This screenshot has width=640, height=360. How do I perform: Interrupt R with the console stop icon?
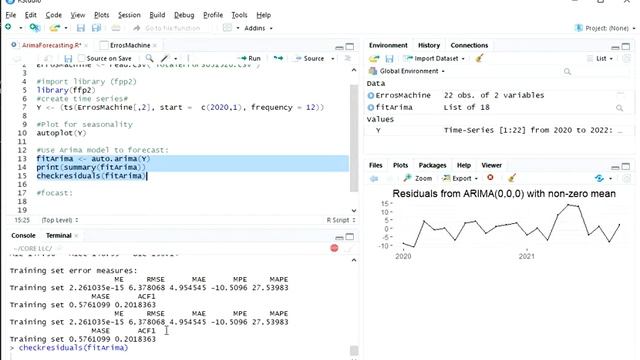click(x=334, y=248)
